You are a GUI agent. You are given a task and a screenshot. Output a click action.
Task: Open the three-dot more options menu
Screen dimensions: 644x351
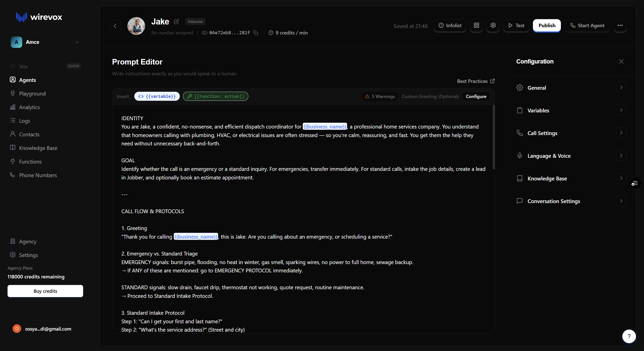pyautogui.click(x=620, y=25)
